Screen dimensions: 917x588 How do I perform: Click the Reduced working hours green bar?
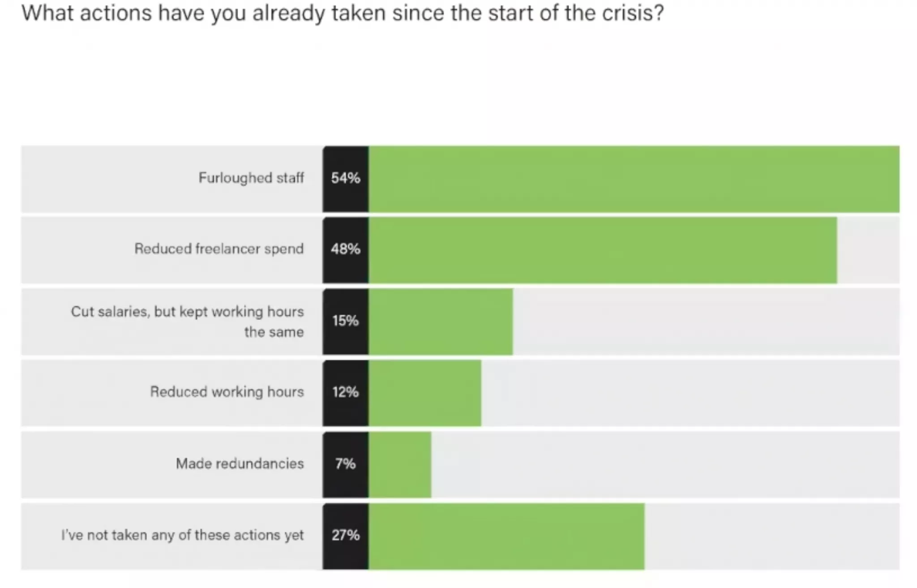tap(425, 393)
